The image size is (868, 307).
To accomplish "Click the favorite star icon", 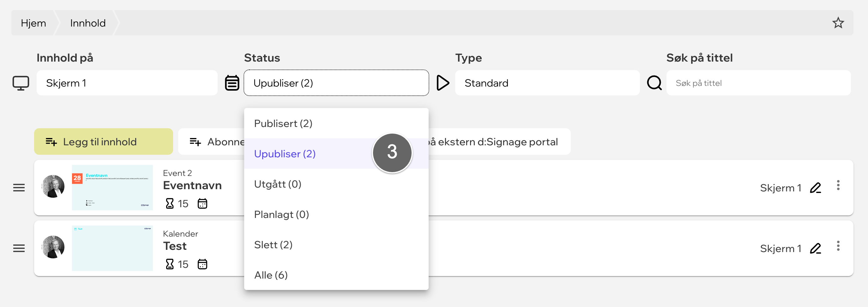I will click(x=838, y=23).
